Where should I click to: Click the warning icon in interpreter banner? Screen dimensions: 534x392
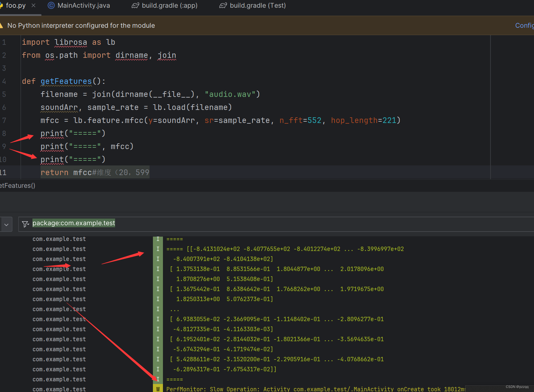pyautogui.click(x=1, y=26)
